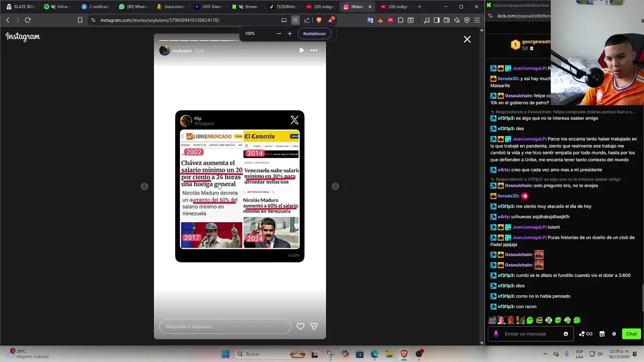Switch to the TikTok (52)ElBitter tab

(283, 7)
